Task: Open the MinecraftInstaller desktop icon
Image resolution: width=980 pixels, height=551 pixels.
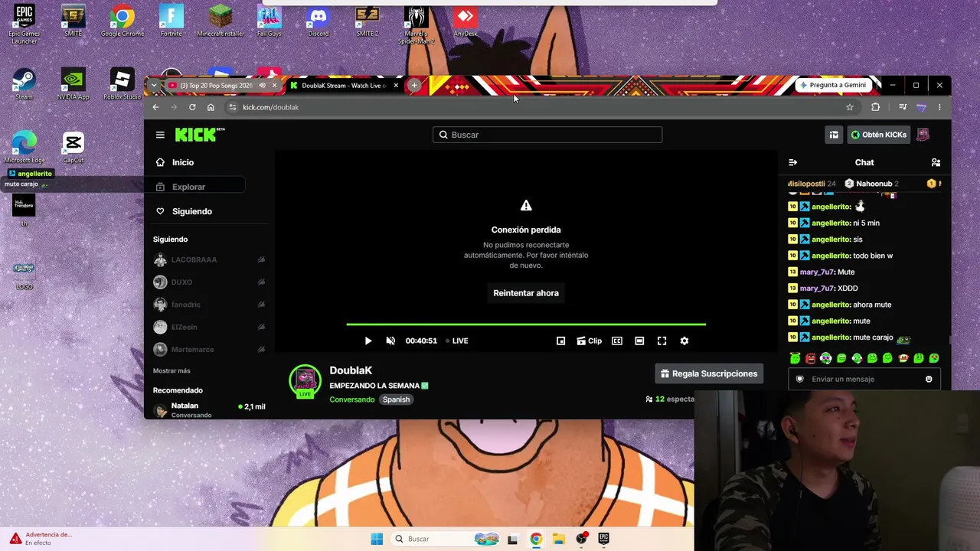Action: click(x=220, y=21)
